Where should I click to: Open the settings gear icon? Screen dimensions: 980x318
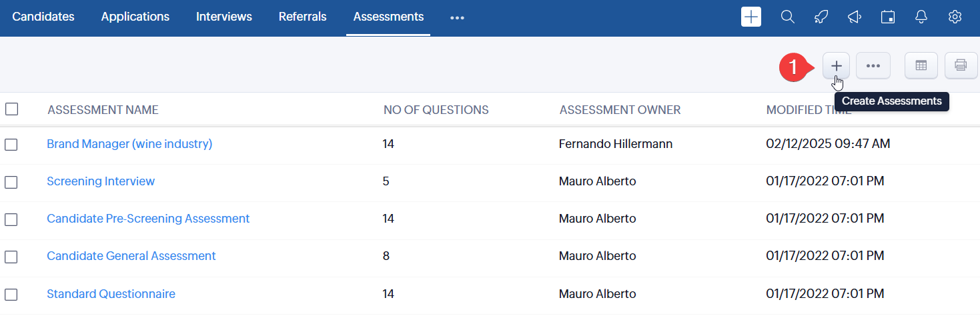pyautogui.click(x=955, y=17)
